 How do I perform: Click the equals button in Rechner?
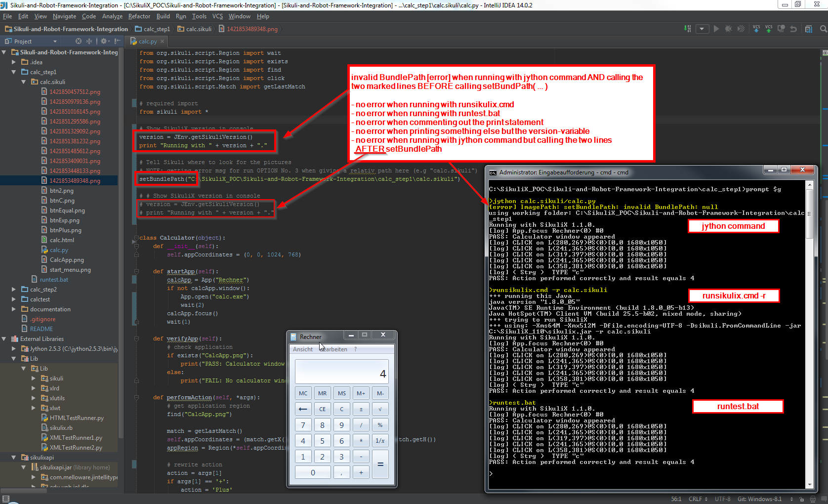[x=380, y=464]
